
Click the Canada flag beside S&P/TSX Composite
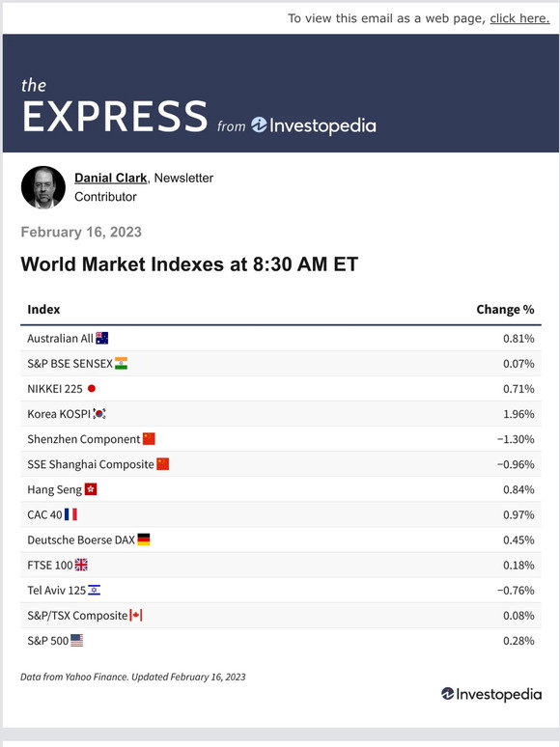coord(136,616)
